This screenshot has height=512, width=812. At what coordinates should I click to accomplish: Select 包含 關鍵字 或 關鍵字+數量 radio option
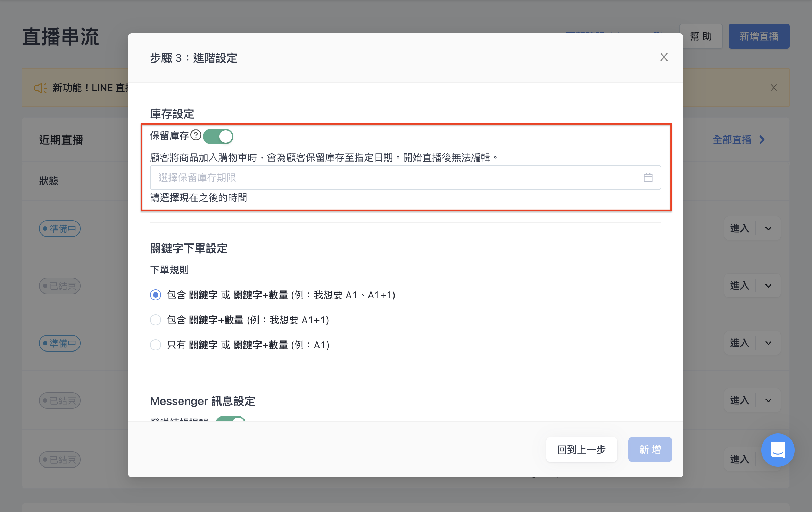156,295
